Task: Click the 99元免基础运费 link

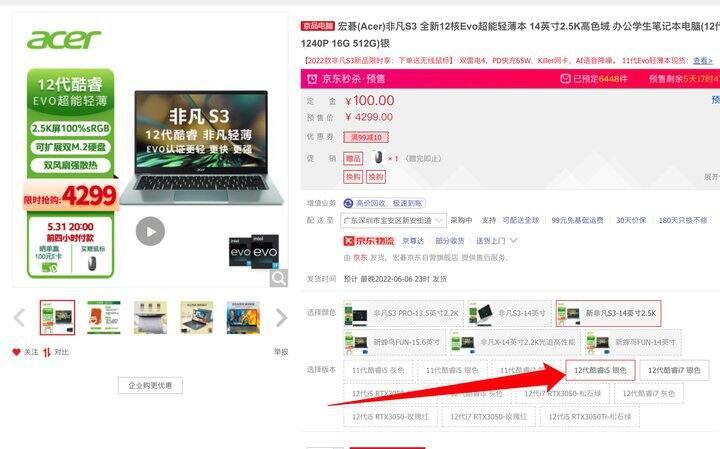Action: 577,220
